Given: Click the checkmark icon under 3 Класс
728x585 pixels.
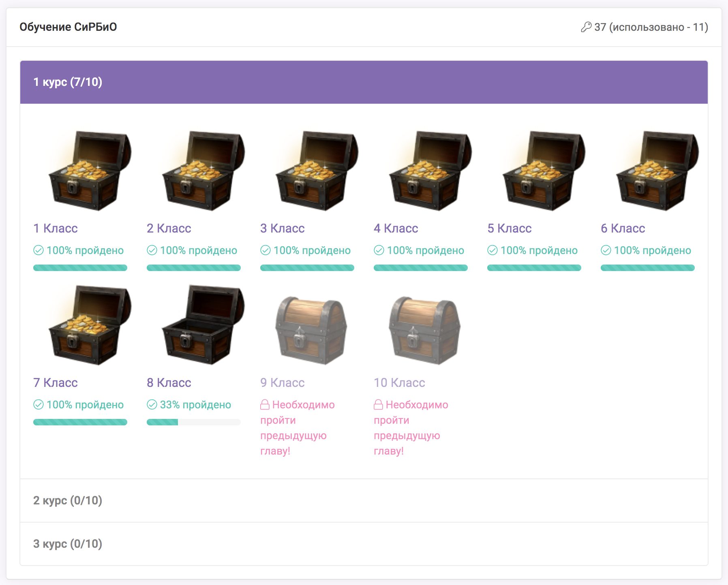Looking at the screenshot, I should (x=266, y=250).
